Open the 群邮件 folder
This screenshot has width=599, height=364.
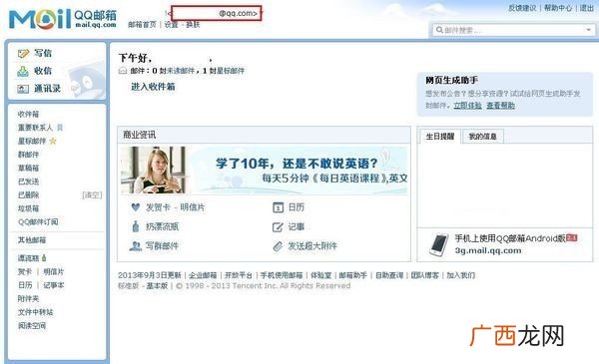tap(28, 155)
